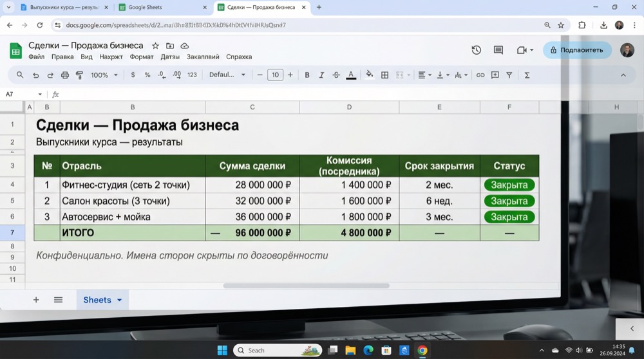The width and height of the screenshot is (644, 359).
Task: Open the zoom 100% dropdown
Action: [x=104, y=75]
